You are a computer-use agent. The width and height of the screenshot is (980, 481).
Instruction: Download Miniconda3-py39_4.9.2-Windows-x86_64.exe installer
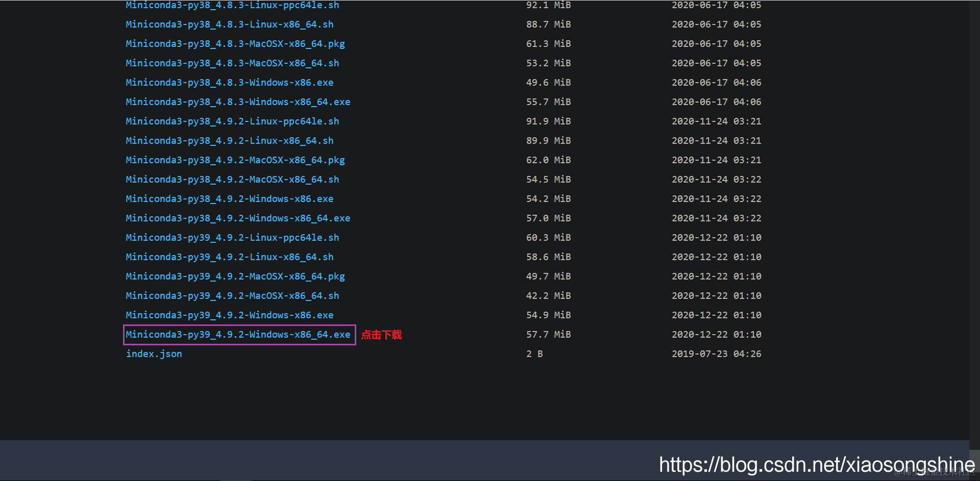(x=238, y=335)
